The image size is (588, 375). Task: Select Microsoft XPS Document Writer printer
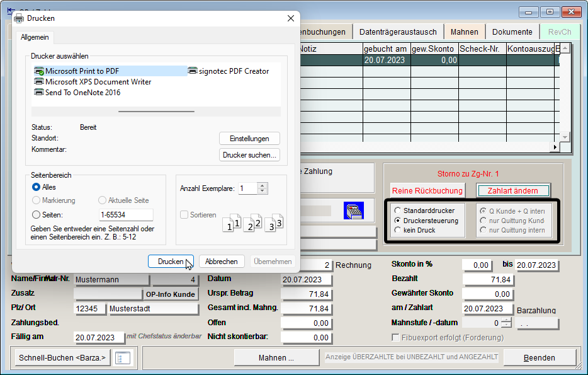[93, 82]
